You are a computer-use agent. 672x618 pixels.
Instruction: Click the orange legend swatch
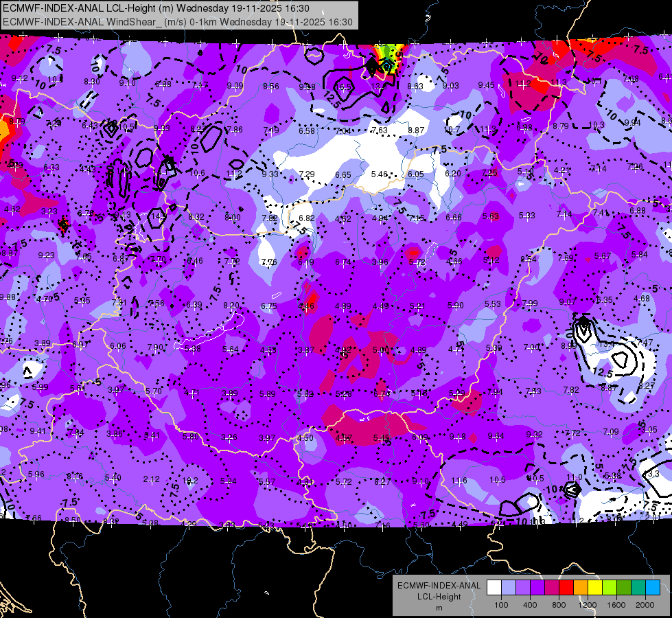581,588
